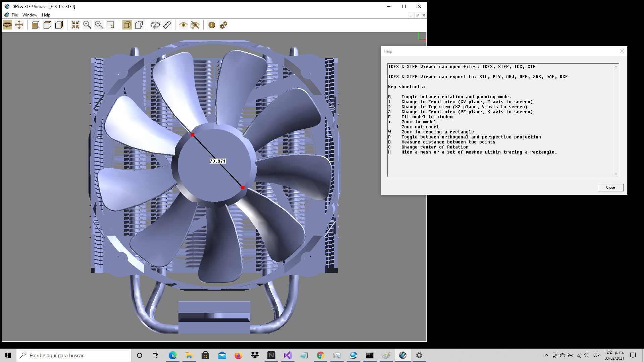Click the fit model to window icon
The height and width of the screenshot is (362, 644).
75,25
